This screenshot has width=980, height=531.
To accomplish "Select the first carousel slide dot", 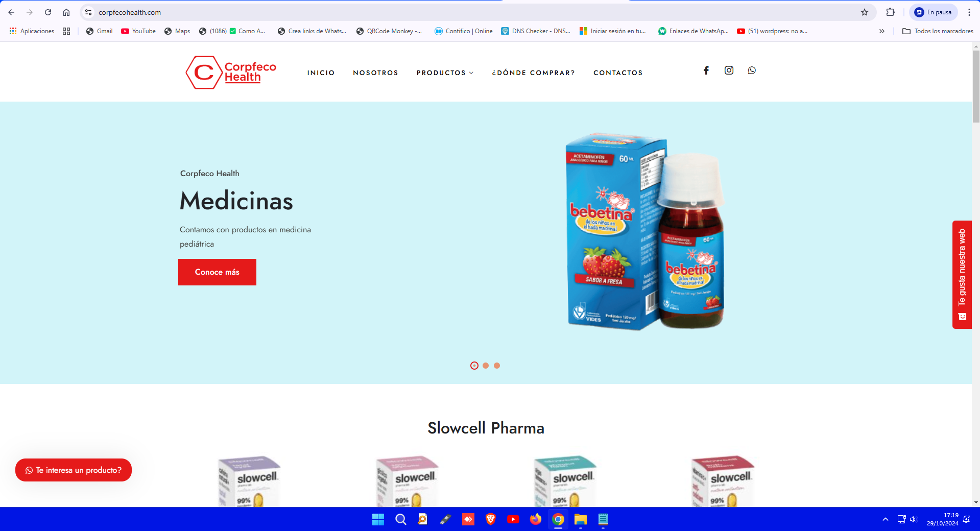I will coord(474,366).
